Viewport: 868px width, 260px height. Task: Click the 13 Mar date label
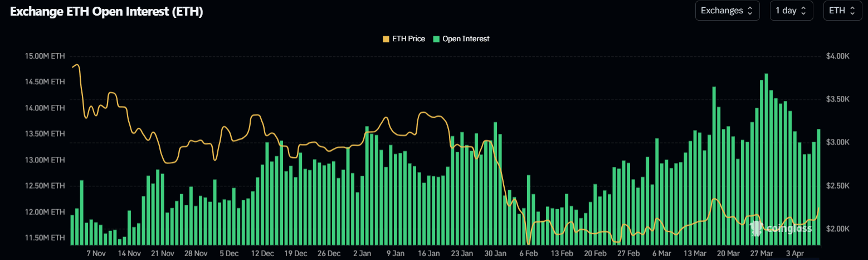[x=695, y=253]
